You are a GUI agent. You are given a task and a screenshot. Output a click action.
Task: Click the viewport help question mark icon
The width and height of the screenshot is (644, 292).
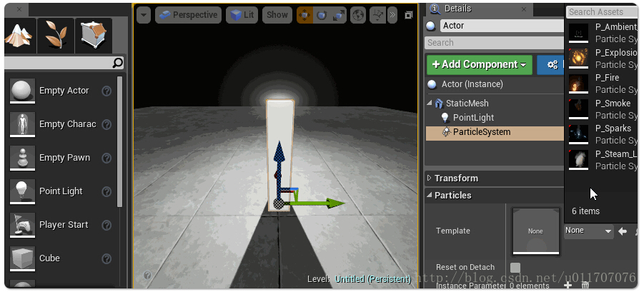tap(147, 275)
